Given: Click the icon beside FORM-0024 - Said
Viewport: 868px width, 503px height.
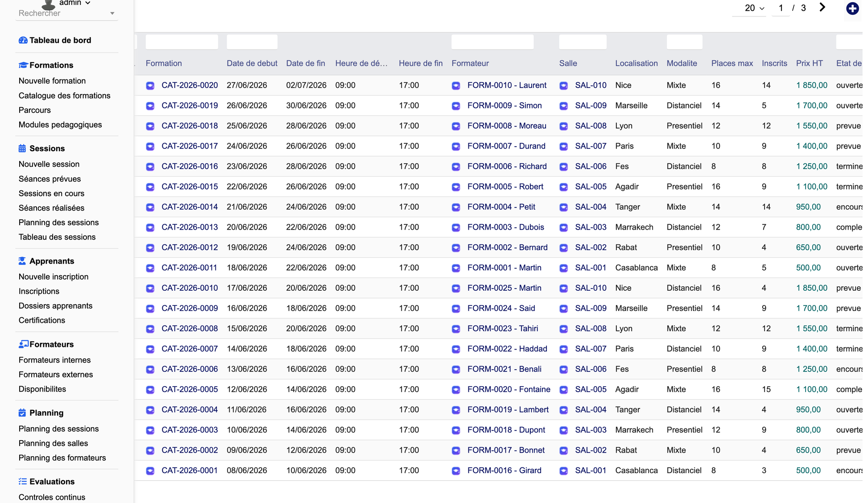Looking at the screenshot, I should pos(456,309).
